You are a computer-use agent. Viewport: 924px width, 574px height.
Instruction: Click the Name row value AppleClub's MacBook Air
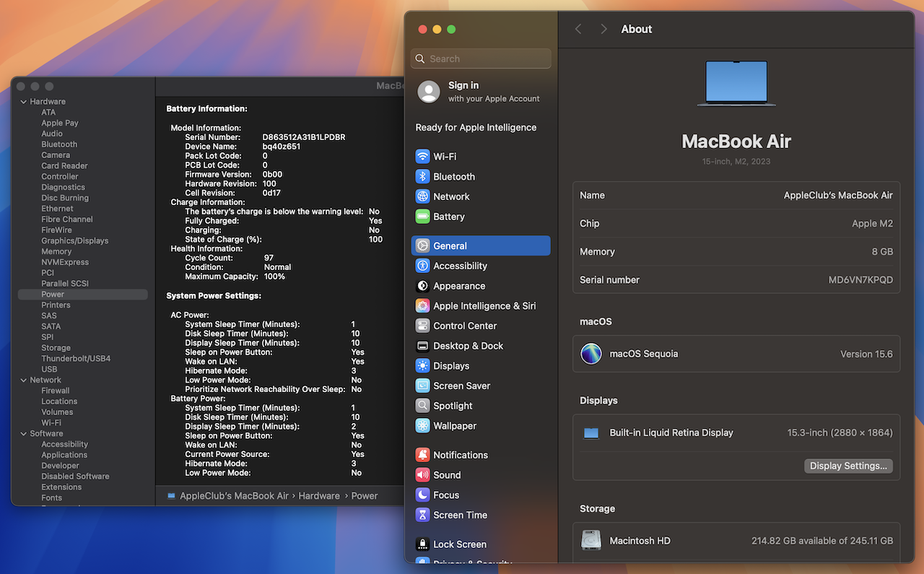tap(838, 196)
